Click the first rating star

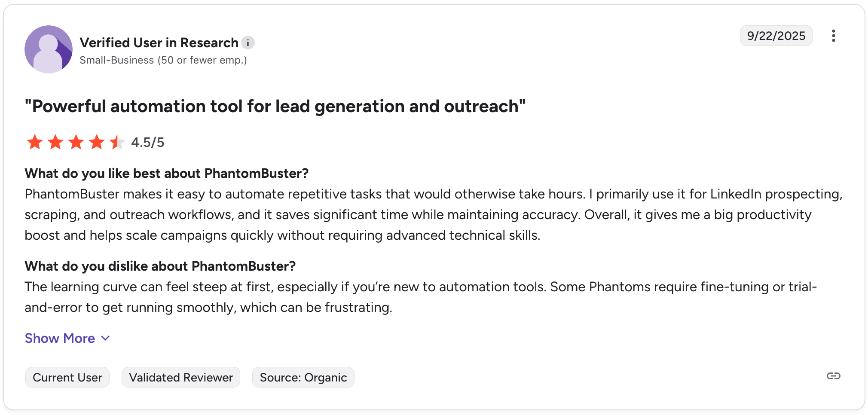[x=35, y=142]
